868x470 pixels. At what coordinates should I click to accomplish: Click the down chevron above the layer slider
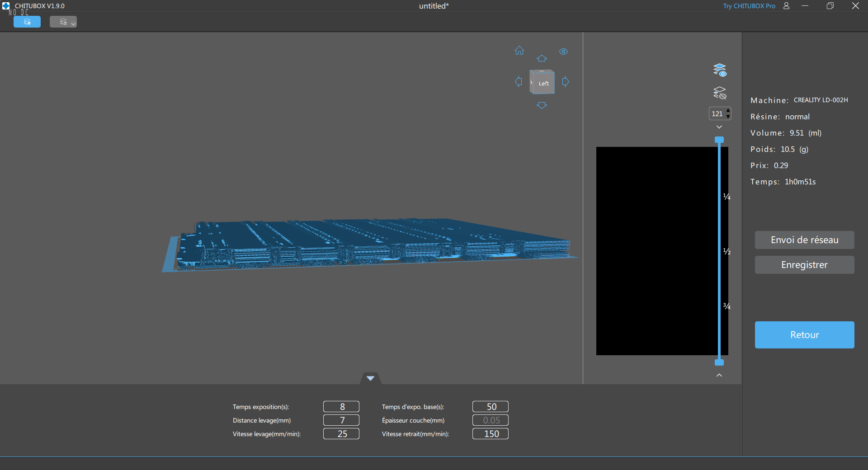point(719,127)
